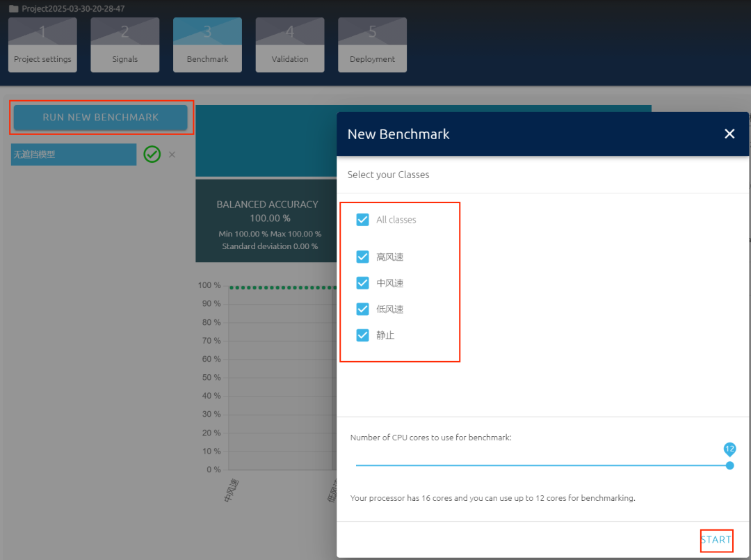Click the Balanced Accuracy panel

(x=266, y=221)
